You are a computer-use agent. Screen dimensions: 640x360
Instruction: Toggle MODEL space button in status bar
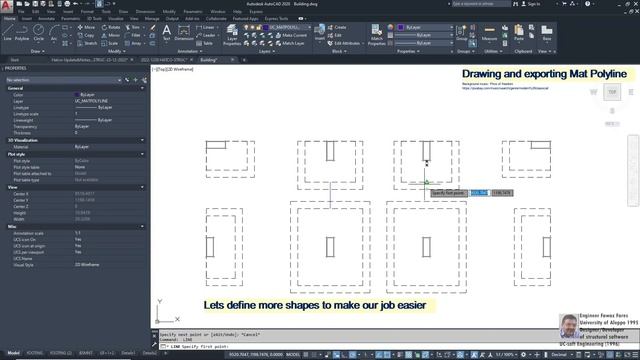pyautogui.click(x=293, y=355)
